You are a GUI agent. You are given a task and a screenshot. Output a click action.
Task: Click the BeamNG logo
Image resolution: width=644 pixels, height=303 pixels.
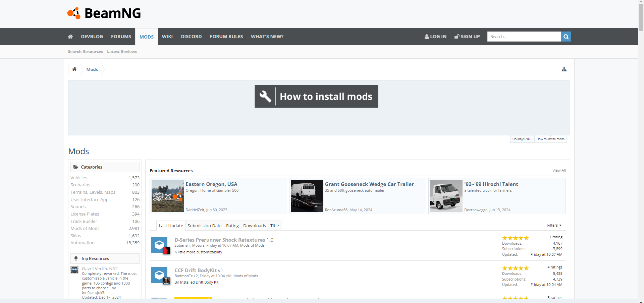tap(104, 13)
